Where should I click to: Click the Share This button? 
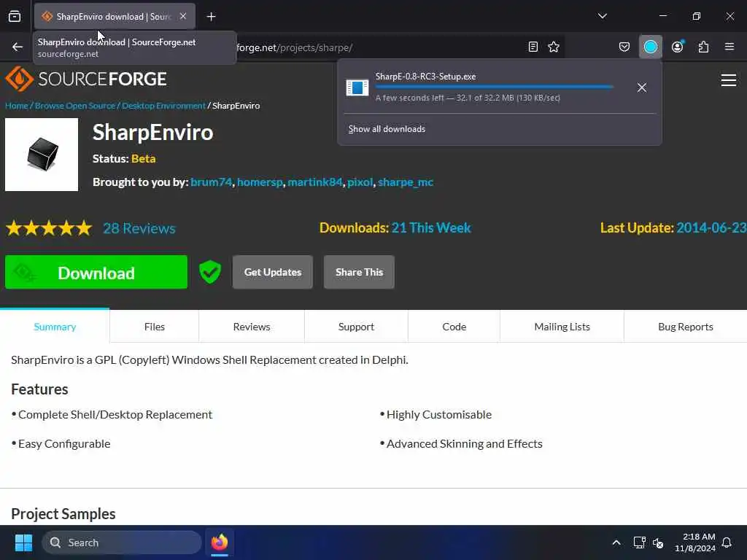[x=359, y=272]
